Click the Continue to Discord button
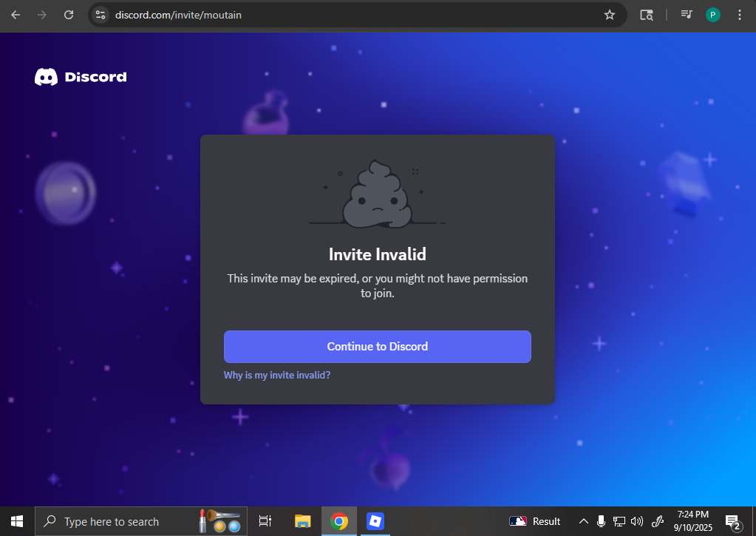The image size is (756, 536). point(378,347)
